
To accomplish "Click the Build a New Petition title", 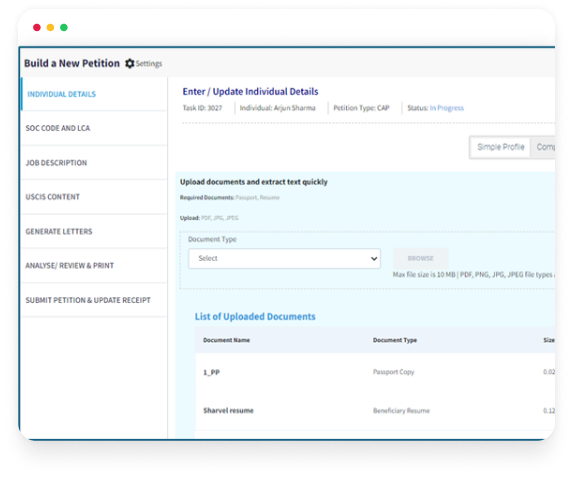I will pos(72,63).
